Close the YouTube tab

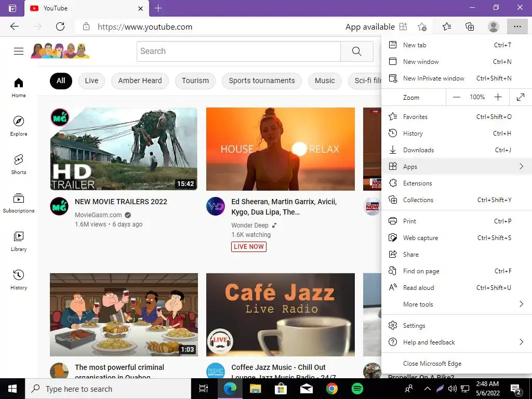140,8
